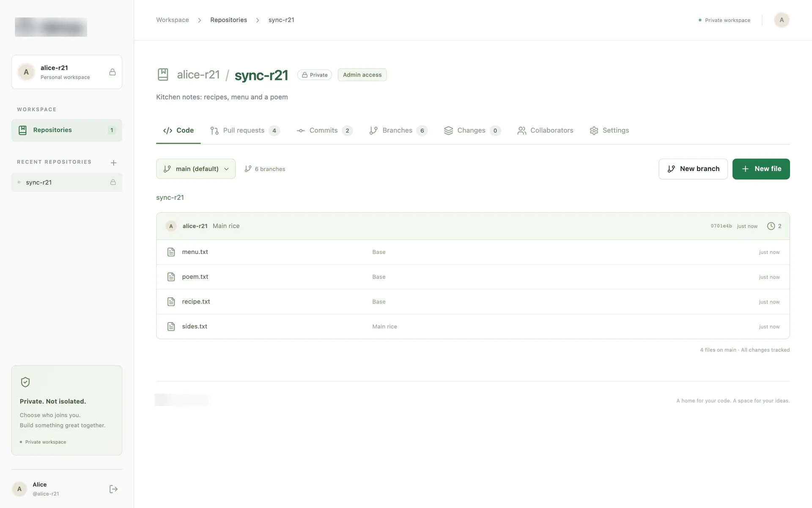Open the user avatar at top right
Viewport: 812px width, 508px height.
782,20
